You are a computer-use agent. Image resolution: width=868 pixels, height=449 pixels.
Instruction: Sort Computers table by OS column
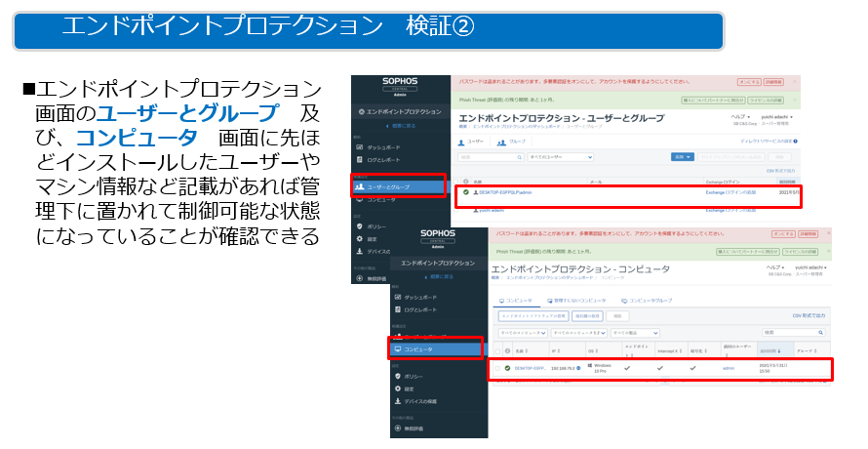click(x=593, y=351)
